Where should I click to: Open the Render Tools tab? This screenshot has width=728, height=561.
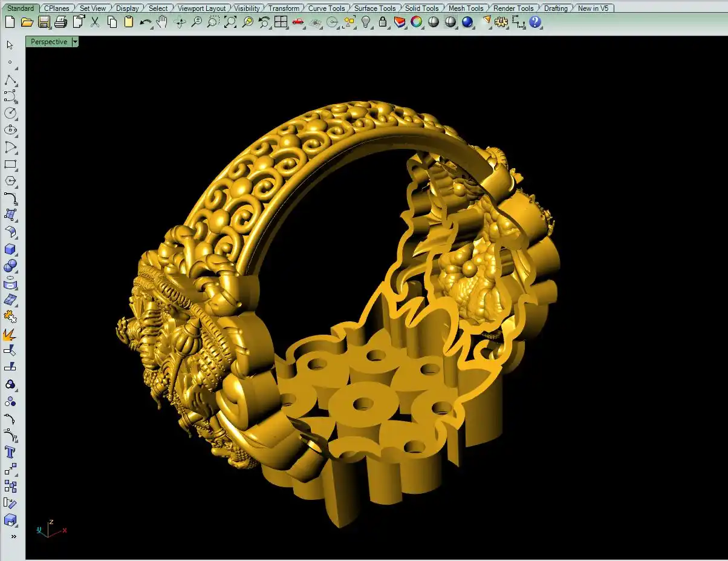click(513, 8)
